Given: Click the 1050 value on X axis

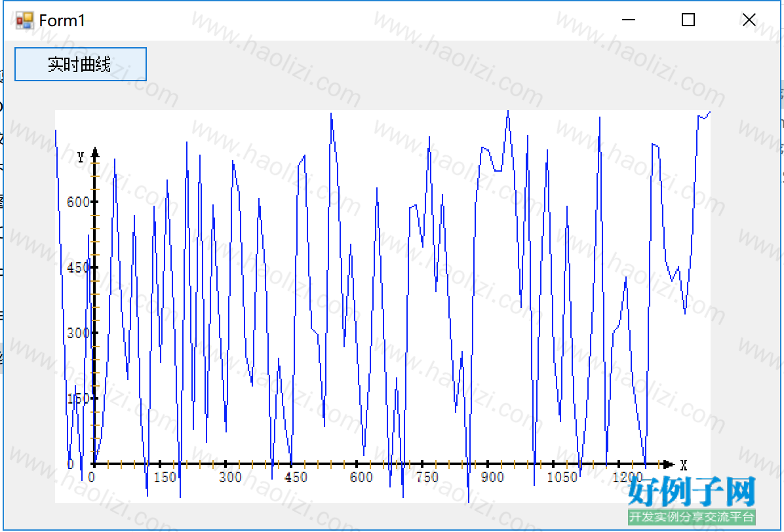Looking at the screenshot, I should [562, 477].
